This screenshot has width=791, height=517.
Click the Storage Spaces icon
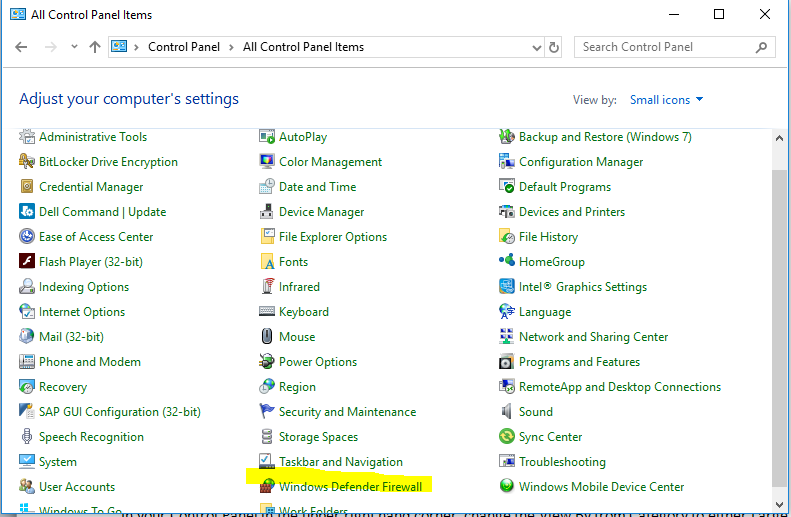[267, 437]
